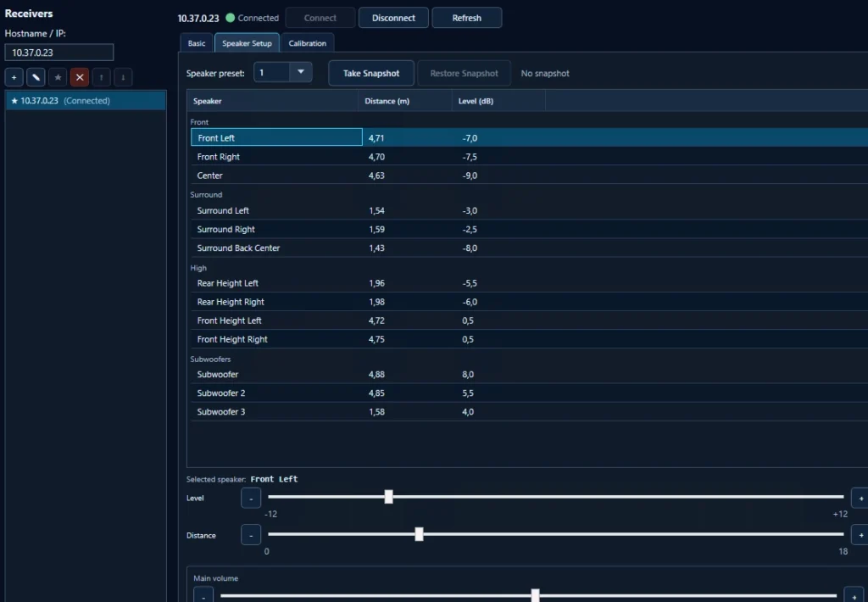
Task: Take a snapshot of speaker settings
Action: point(371,73)
